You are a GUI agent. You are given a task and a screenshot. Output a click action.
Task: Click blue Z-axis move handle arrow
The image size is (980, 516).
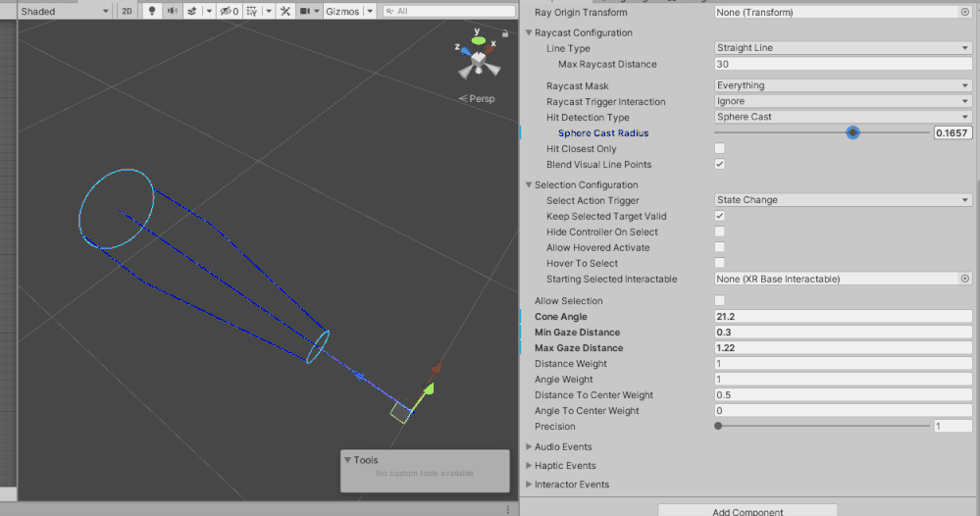pos(359,376)
